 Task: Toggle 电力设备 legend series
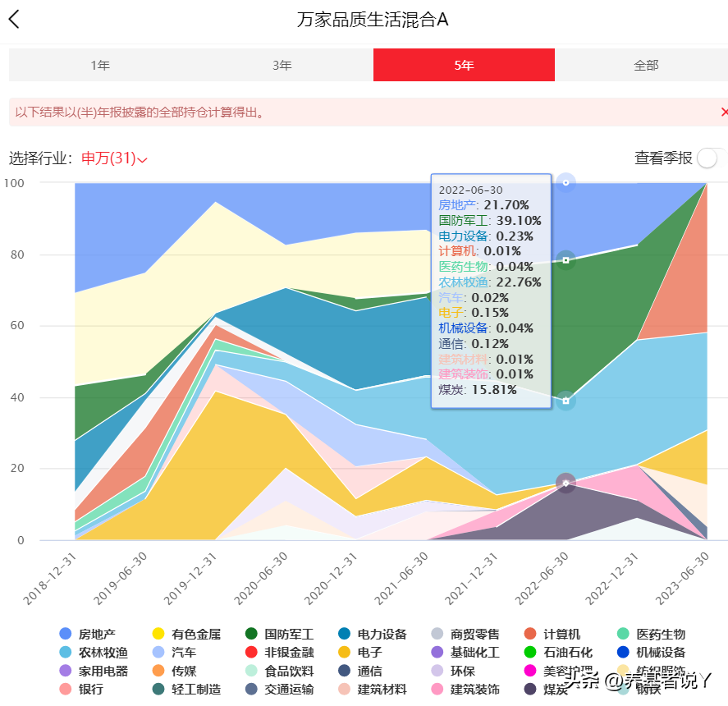click(x=373, y=634)
